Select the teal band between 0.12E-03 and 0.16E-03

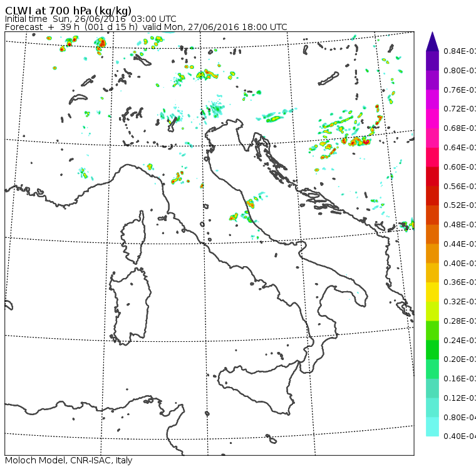(x=432, y=389)
